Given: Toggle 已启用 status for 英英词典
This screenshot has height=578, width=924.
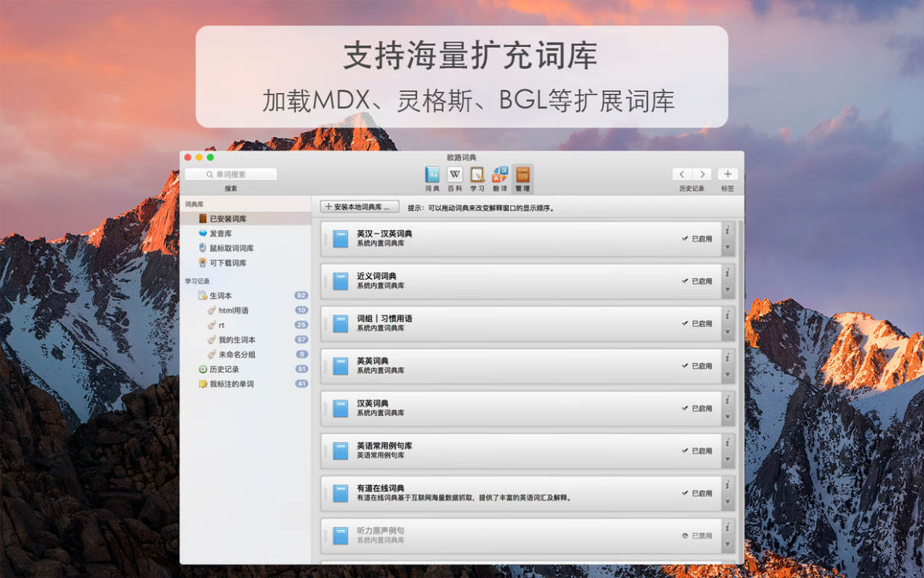Looking at the screenshot, I should tap(697, 366).
